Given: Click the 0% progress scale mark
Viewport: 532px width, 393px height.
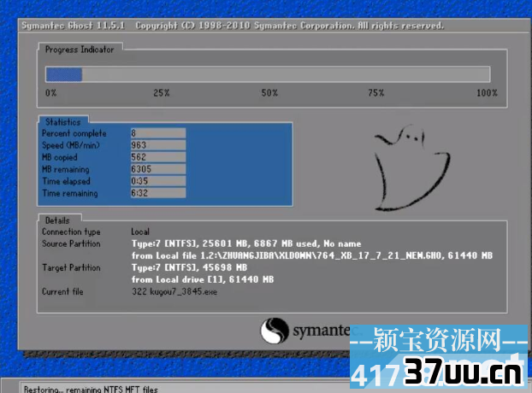Looking at the screenshot, I should click(51, 93).
